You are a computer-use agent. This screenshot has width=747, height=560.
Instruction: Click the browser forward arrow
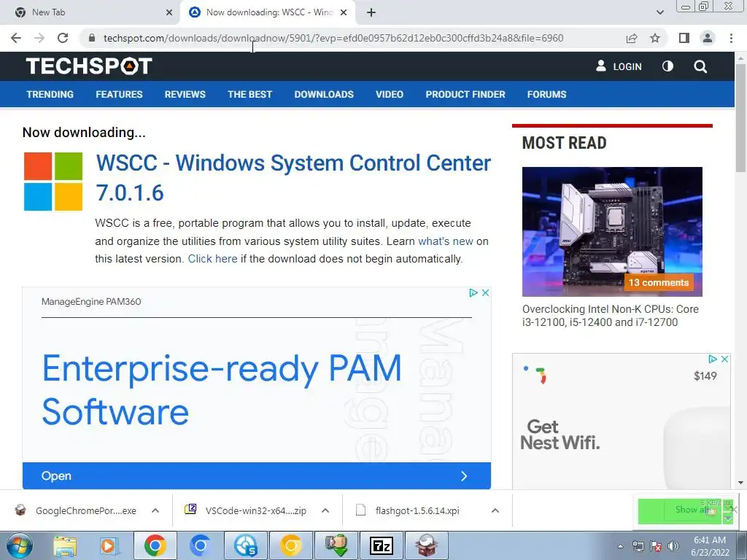39,38
